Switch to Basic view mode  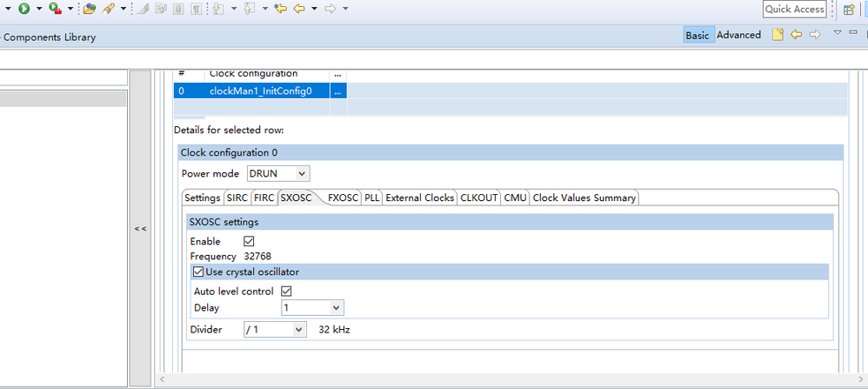[698, 35]
